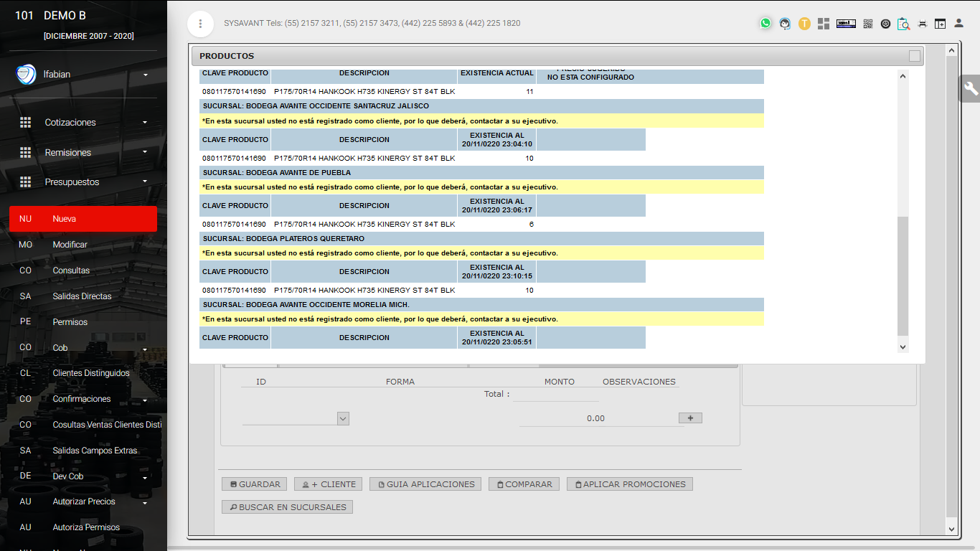Open the QR code icon
Screen dimensions: 980x551
(867, 24)
